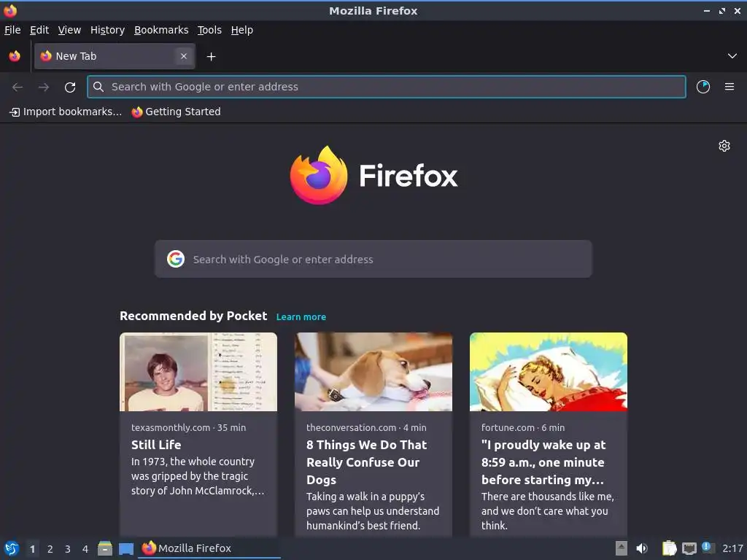Click 'theconversation.com · 4 min' source text
The width and height of the screenshot is (747, 560).
pyautogui.click(x=366, y=427)
